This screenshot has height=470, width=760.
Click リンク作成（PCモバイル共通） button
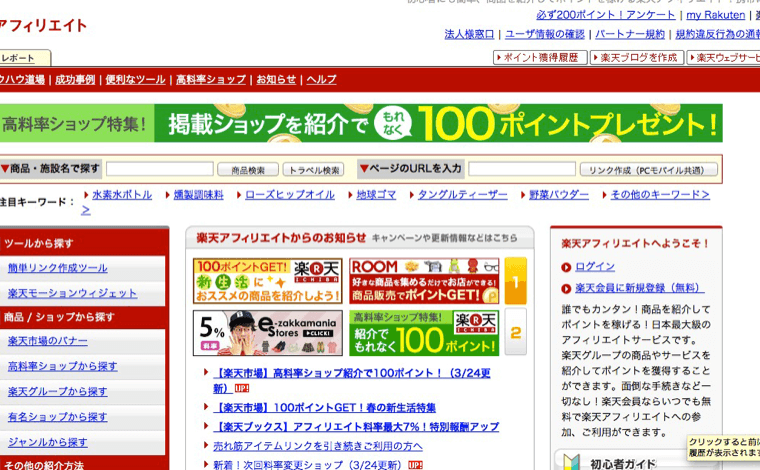tap(649, 170)
